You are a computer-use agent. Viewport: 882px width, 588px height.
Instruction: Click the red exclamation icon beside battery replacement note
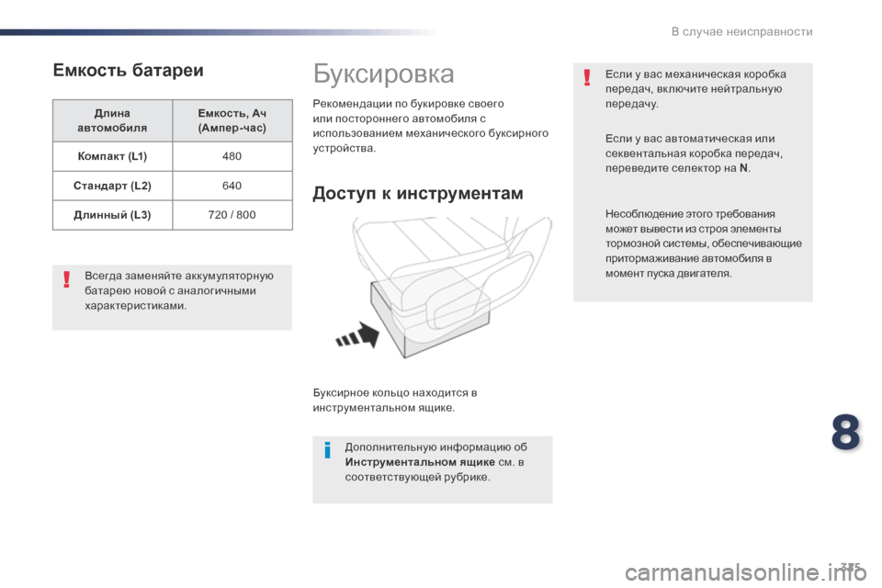(67, 279)
